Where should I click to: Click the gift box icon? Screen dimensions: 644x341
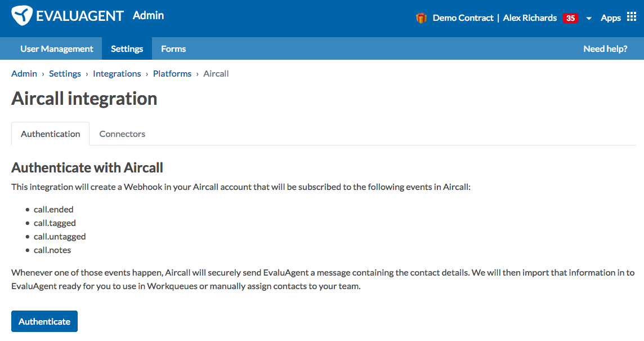coord(421,18)
